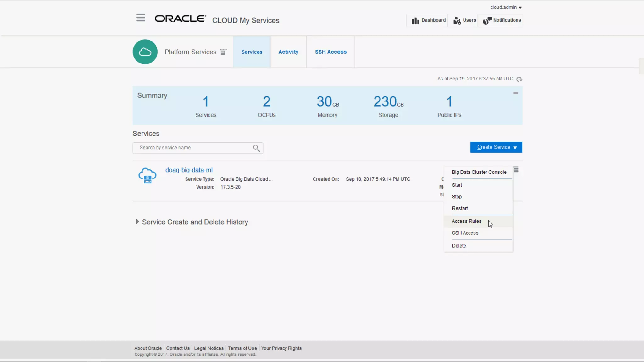Switch to the Activity tab
This screenshot has width=644, height=362.
pyautogui.click(x=288, y=52)
